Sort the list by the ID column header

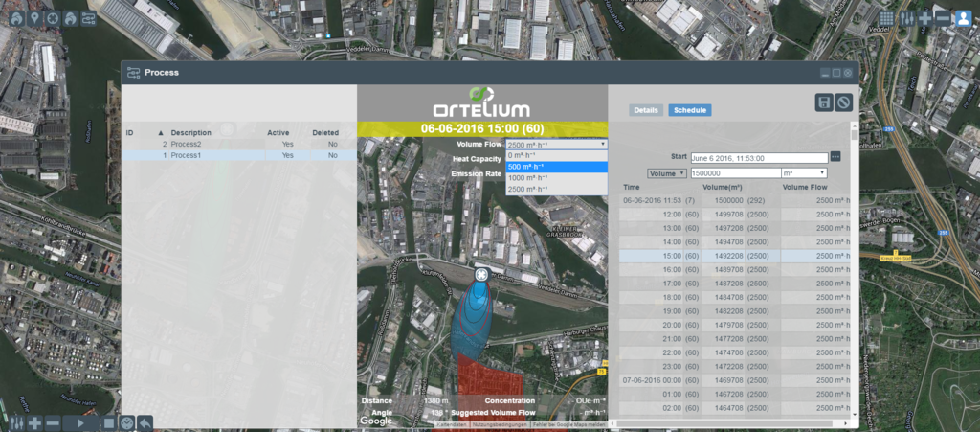[130, 132]
